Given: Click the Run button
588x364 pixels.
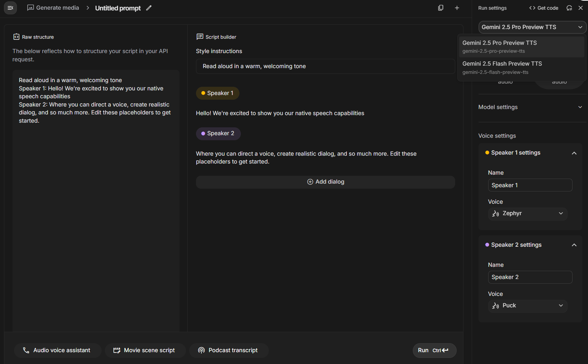Looking at the screenshot, I should (434, 350).
